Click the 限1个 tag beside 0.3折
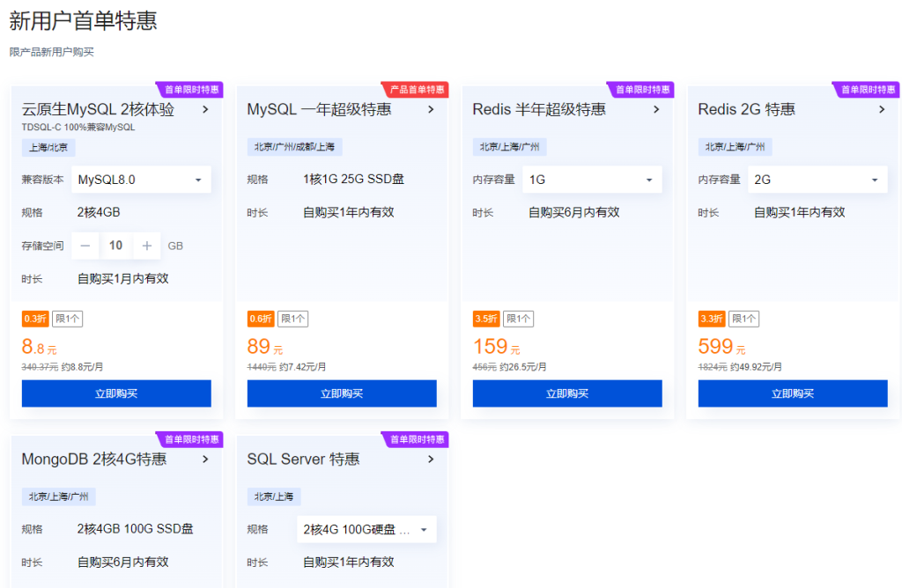 point(67,319)
